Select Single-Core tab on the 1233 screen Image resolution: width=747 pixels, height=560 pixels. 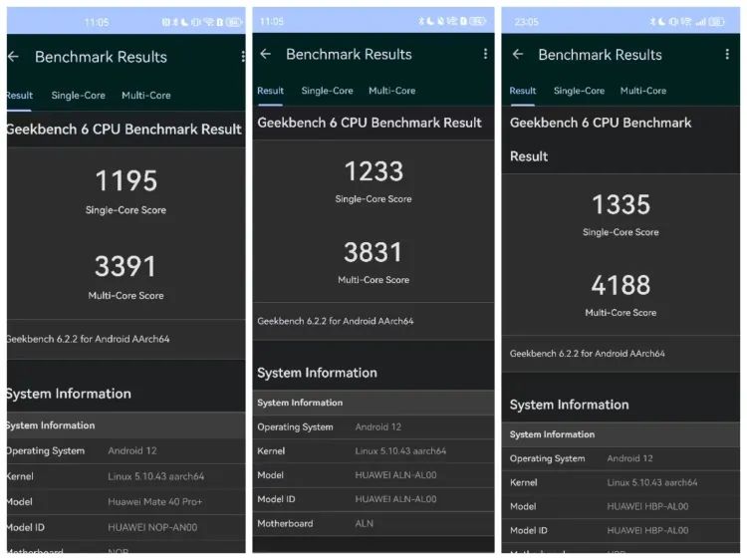click(x=327, y=91)
